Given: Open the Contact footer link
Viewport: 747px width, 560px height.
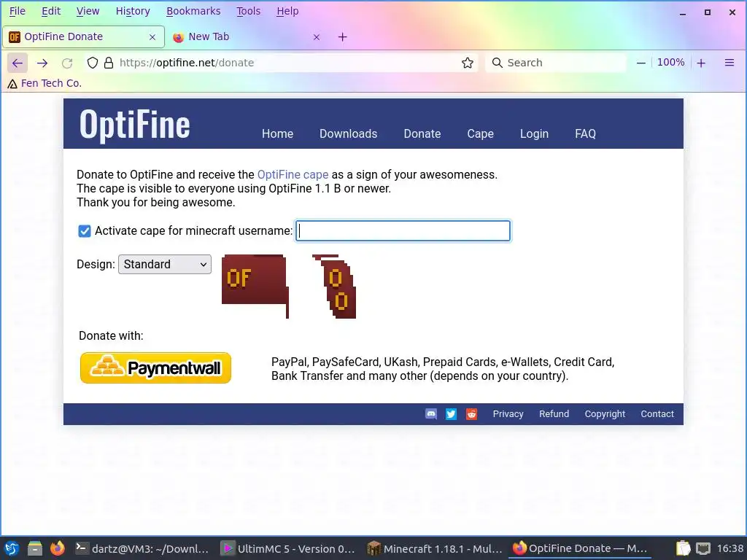Looking at the screenshot, I should [x=657, y=414].
